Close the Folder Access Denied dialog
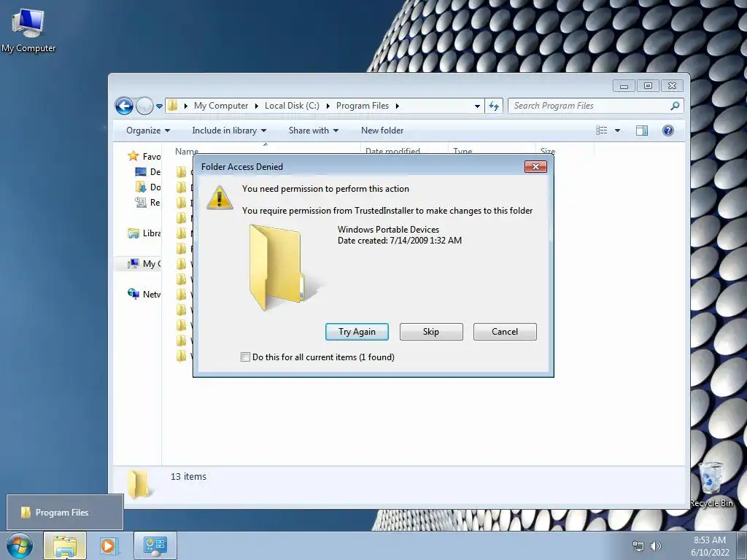Viewport: 747px width, 560px height. [535, 167]
